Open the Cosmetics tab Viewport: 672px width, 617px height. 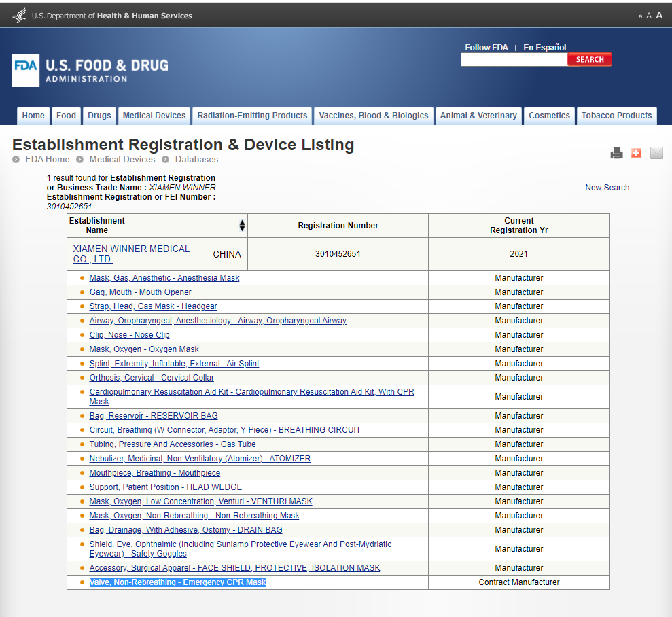click(549, 116)
